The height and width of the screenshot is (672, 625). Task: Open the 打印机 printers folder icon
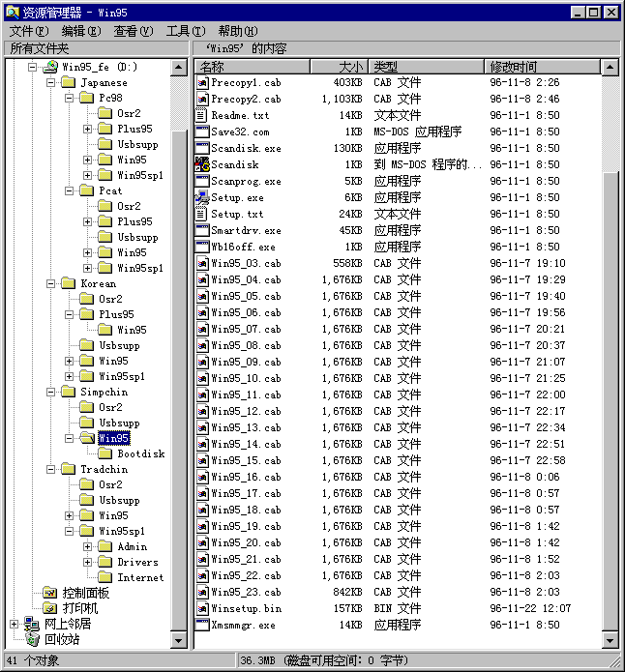(50, 608)
